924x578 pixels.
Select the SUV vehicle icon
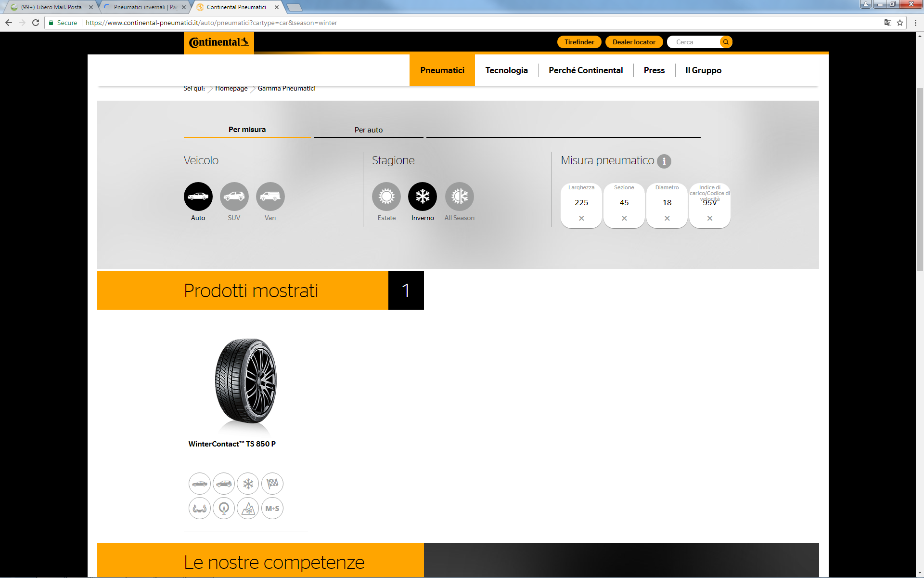point(234,197)
